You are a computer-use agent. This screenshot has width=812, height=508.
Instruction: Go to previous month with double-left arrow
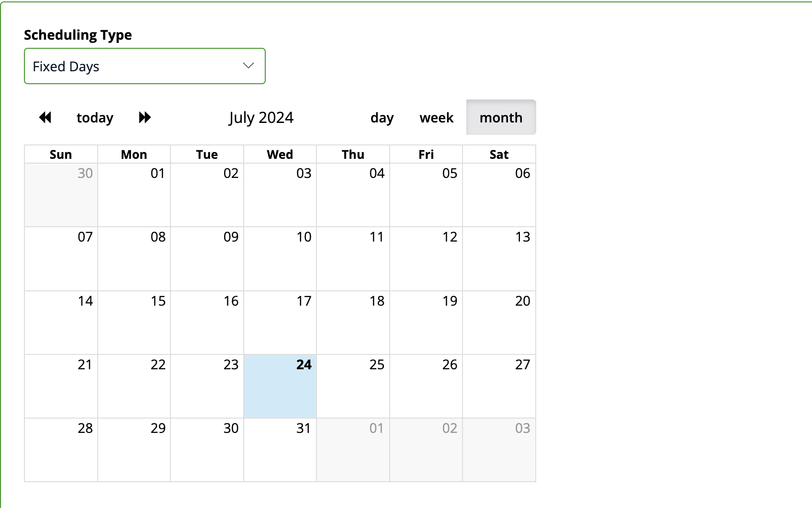click(x=45, y=118)
